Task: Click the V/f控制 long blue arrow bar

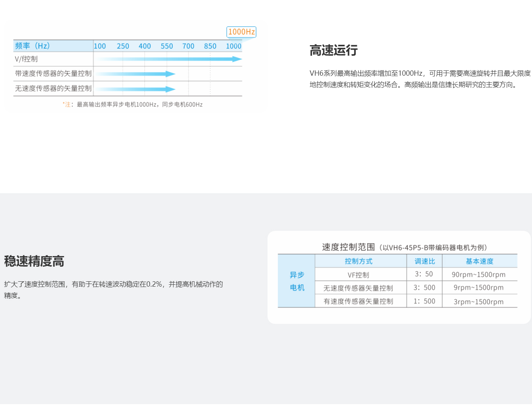Action: pos(169,59)
